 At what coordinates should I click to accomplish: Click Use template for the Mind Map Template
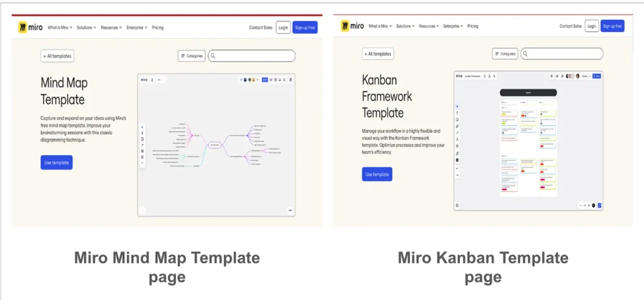point(57,162)
